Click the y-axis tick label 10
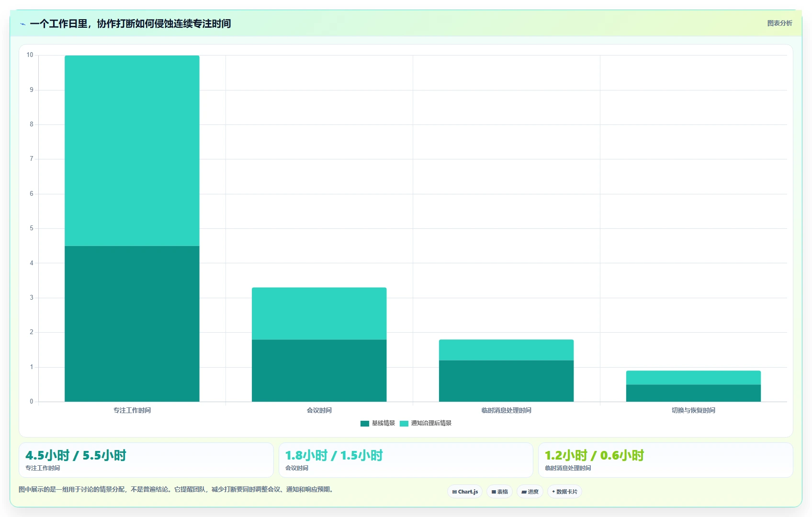This screenshot has width=812, height=517. coord(30,55)
